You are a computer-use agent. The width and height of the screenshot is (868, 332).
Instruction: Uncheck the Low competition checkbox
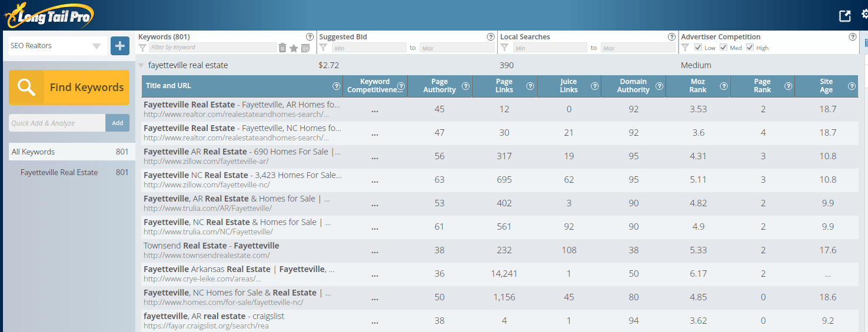(x=698, y=48)
